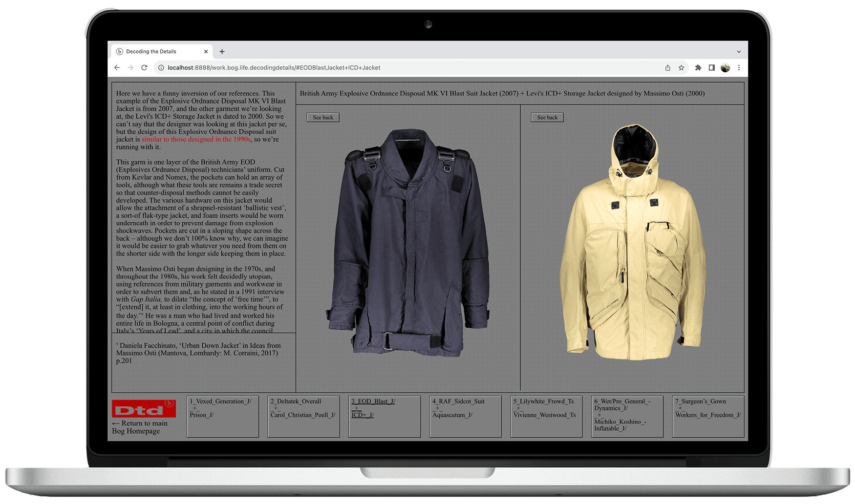The height and width of the screenshot is (504, 855).
Task: Select the Decoding the Details tab
Action: [x=162, y=51]
